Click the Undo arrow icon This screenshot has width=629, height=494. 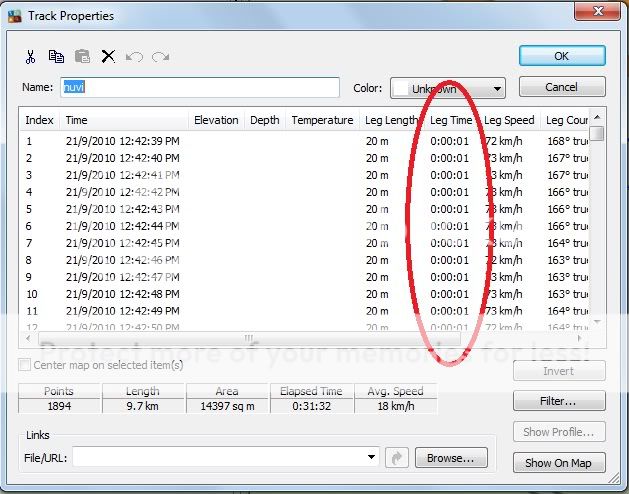click(x=134, y=57)
